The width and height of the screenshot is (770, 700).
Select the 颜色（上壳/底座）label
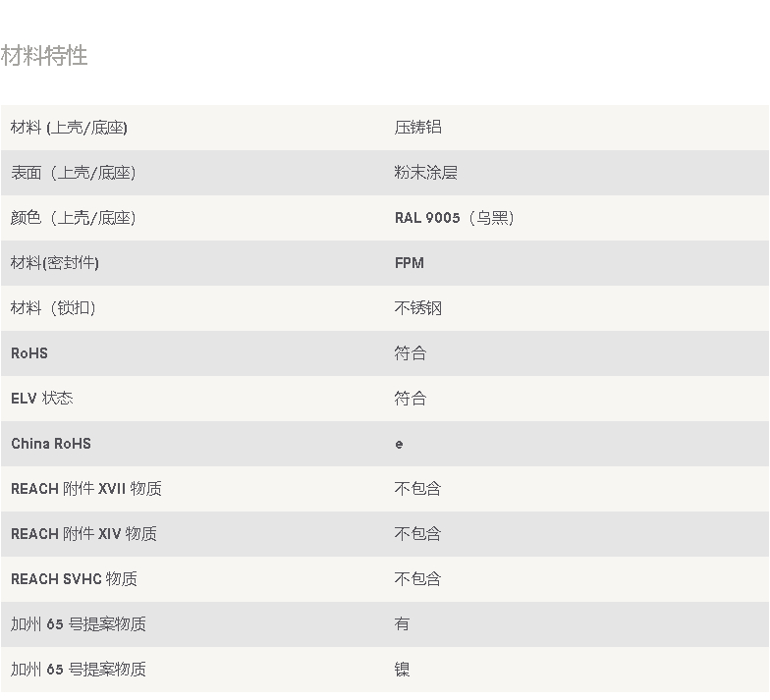(x=73, y=218)
